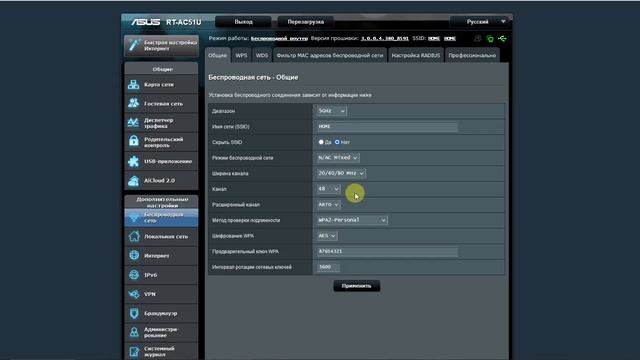Open Родительский контроль lock icon
640x360 pixels.
(x=133, y=142)
